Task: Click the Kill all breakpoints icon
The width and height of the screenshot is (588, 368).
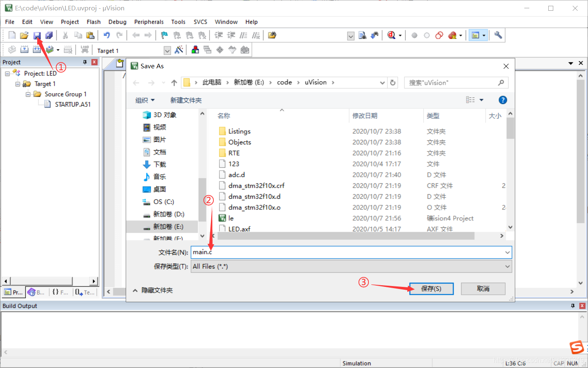Action: click(x=453, y=36)
